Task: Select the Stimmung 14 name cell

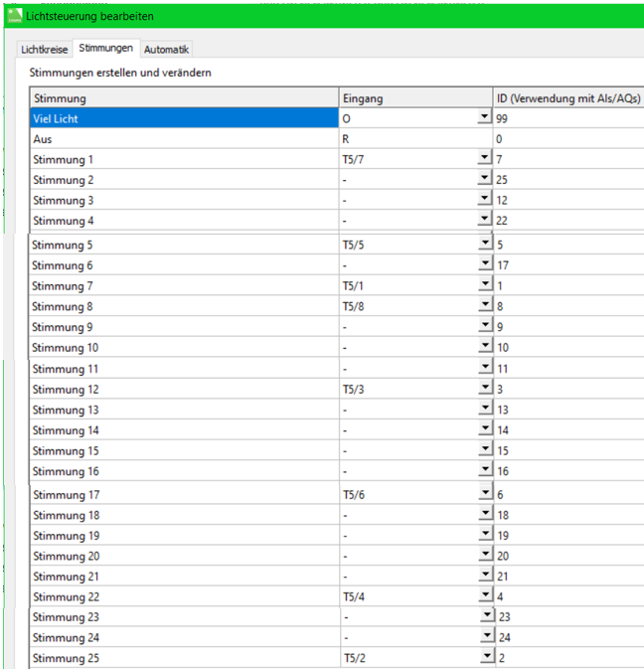Action: (185, 430)
